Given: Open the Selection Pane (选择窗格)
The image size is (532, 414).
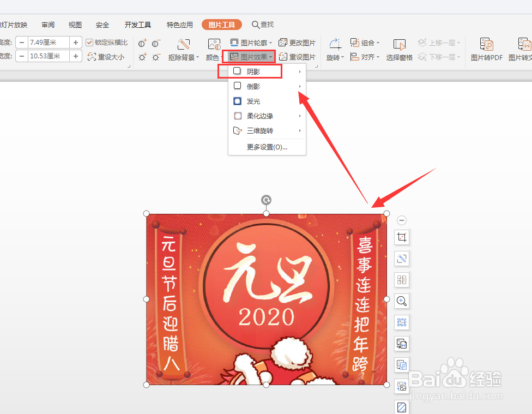Looking at the screenshot, I should tap(400, 50).
